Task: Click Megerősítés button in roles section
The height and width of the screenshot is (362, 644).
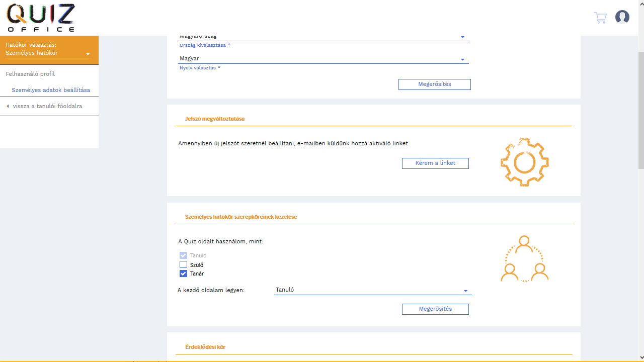Action: (x=435, y=309)
